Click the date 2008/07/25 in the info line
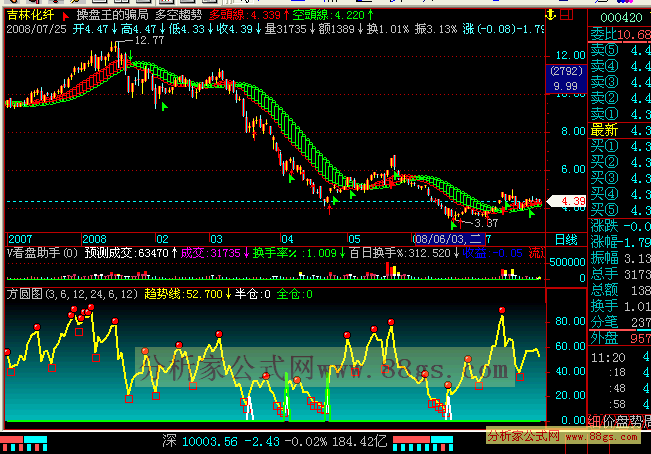 click(37, 29)
